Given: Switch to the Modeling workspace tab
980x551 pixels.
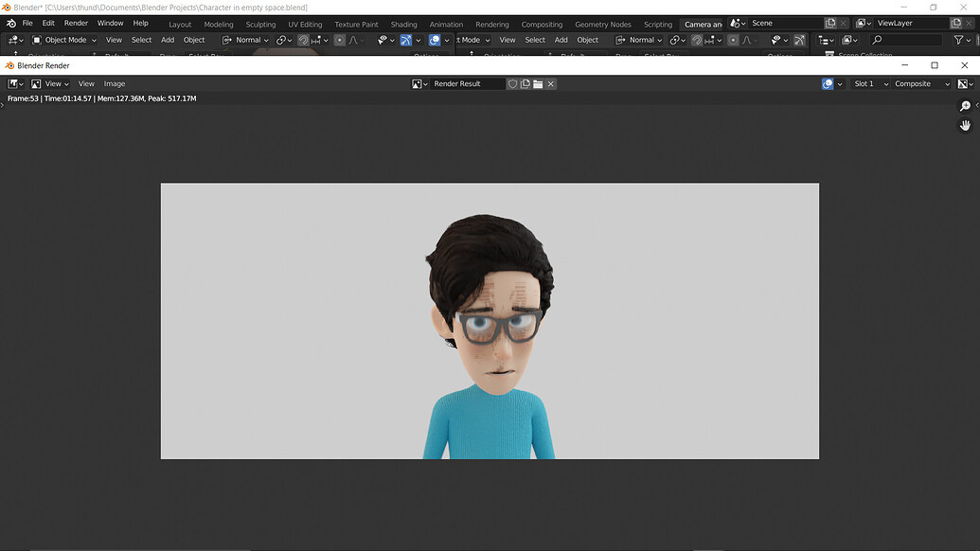Looking at the screenshot, I should (x=219, y=25).
